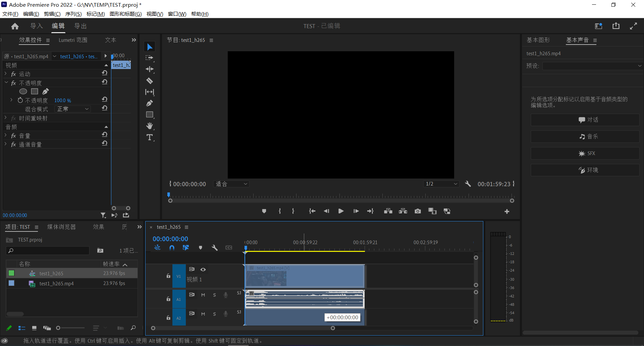Solo audio track A2
Screen dimensions: 644x346
pyautogui.click(x=214, y=314)
